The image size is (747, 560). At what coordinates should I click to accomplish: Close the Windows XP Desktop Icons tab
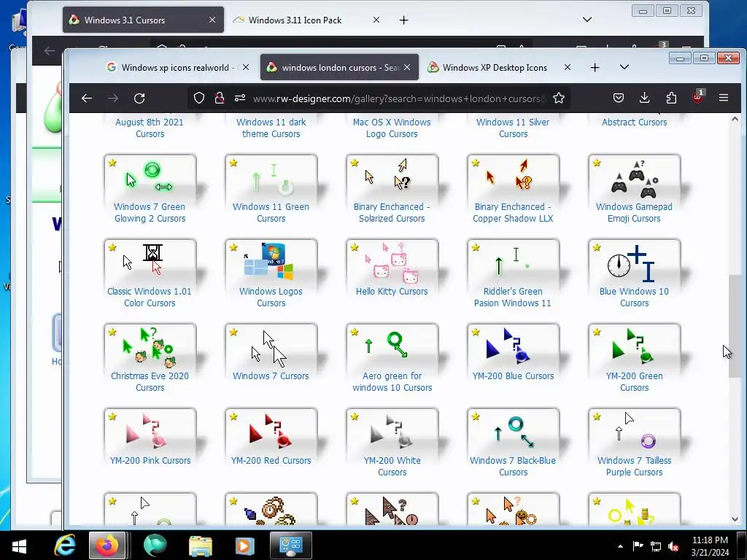[x=567, y=67]
